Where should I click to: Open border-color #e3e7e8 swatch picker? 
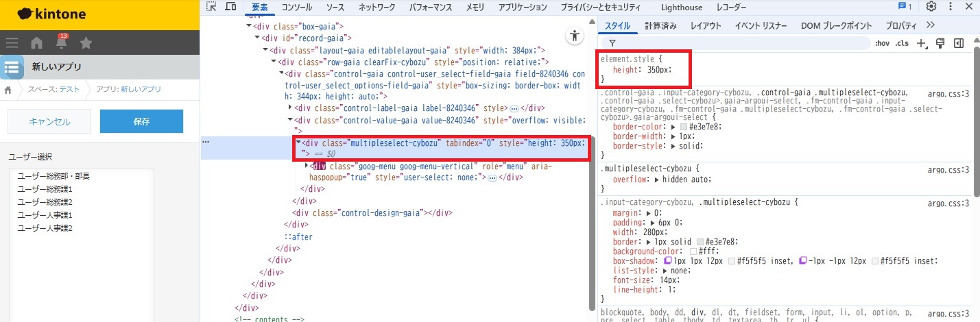pyautogui.click(x=684, y=127)
